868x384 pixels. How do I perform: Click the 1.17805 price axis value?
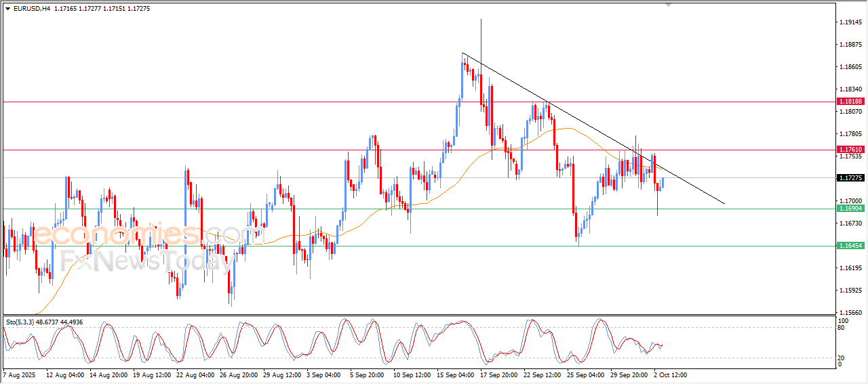point(850,134)
